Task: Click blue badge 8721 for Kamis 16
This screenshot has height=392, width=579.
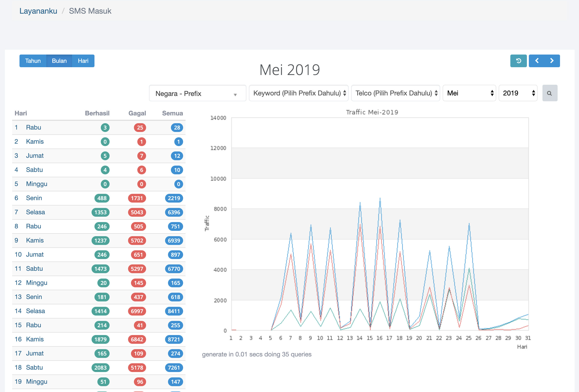Action: tap(174, 339)
